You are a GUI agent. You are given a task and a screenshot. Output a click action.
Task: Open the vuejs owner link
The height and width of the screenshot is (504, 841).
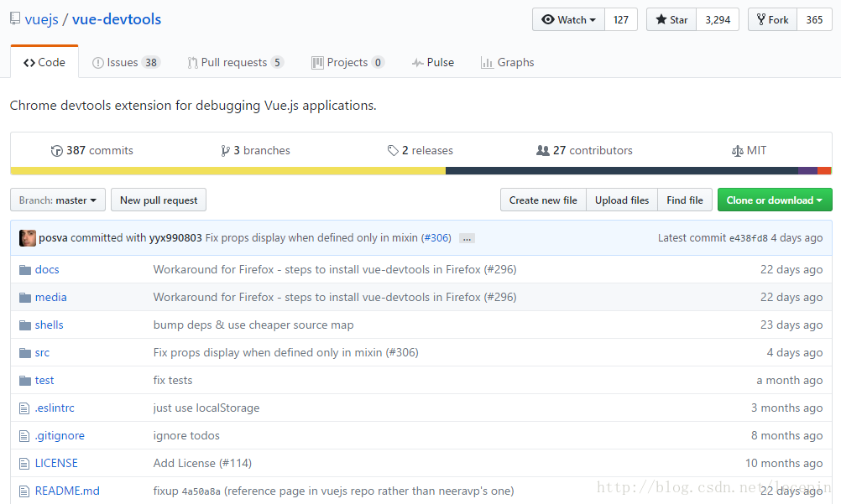[41, 19]
